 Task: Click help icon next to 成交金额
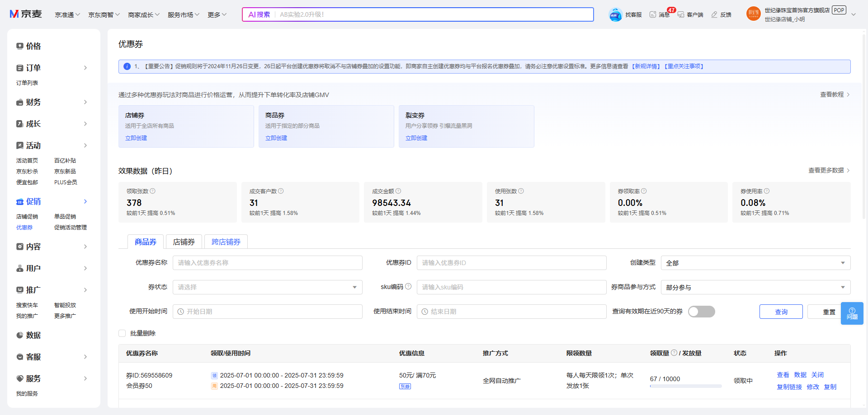[x=398, y=191]
